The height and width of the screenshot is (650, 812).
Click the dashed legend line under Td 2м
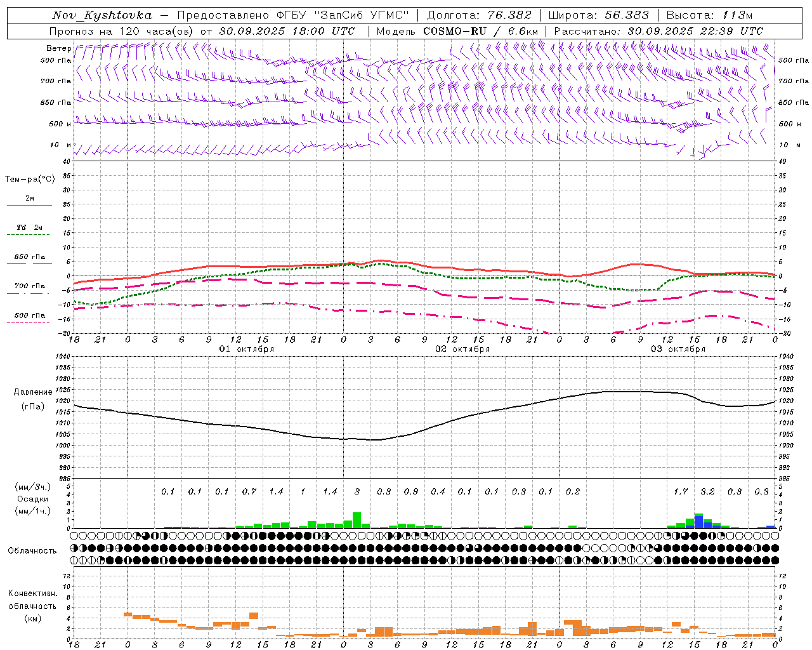29,235
